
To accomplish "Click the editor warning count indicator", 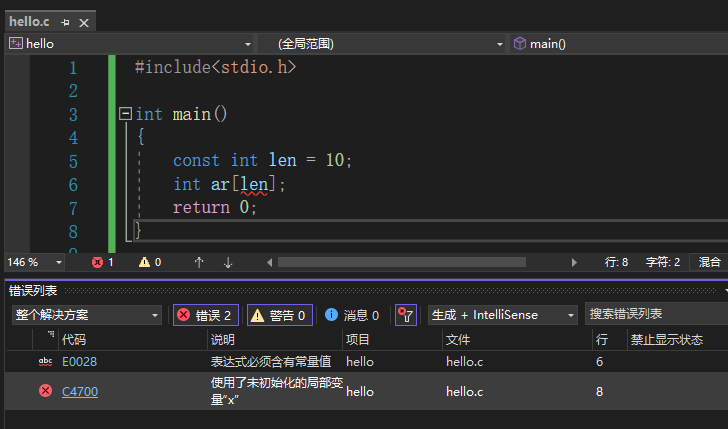I will click(150, 262).
